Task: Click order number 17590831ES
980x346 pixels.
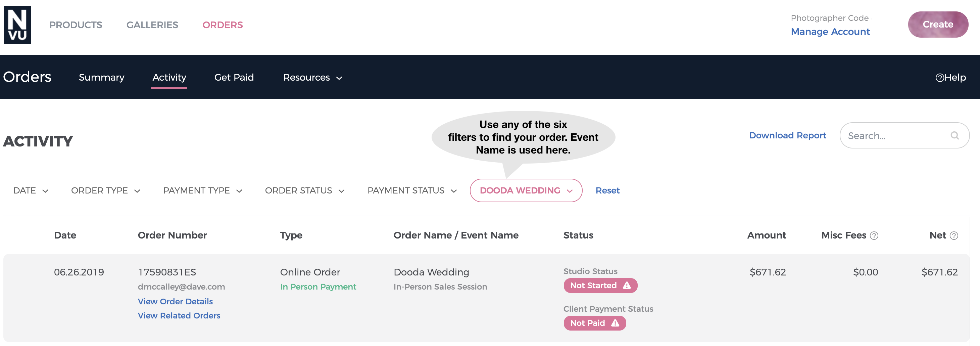Action: tap(167, 272)
